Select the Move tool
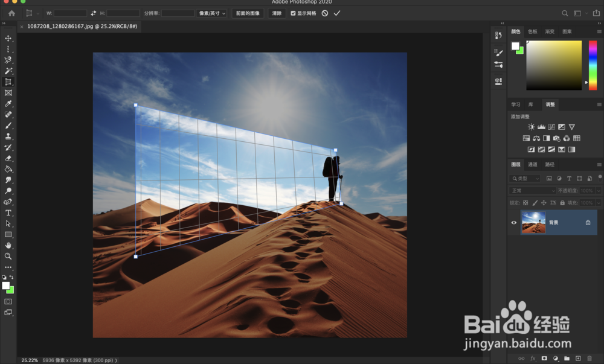The height and width of the screenshot is (364, 604). tap(8, 39)
